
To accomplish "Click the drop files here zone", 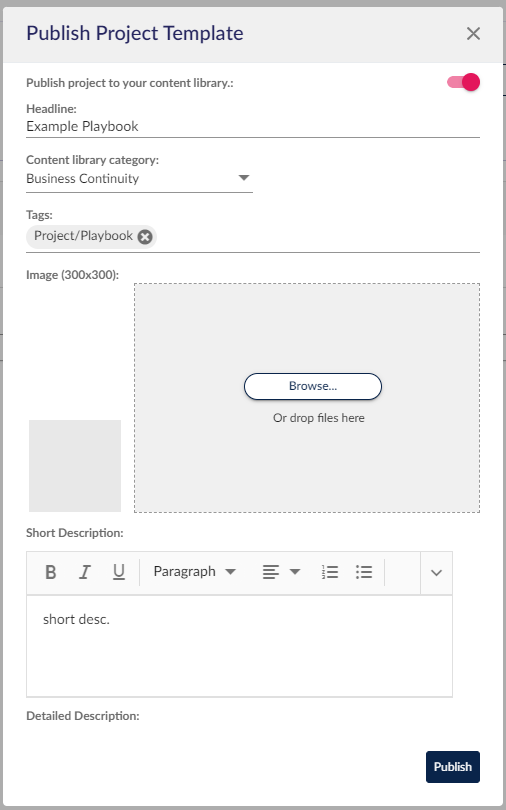I will pyautogui.click(x=307, y=398).
